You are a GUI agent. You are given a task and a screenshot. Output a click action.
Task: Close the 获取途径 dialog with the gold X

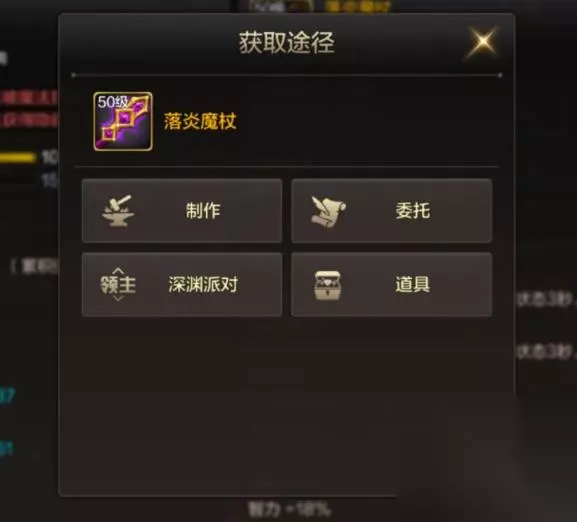[x=482, y=42]
